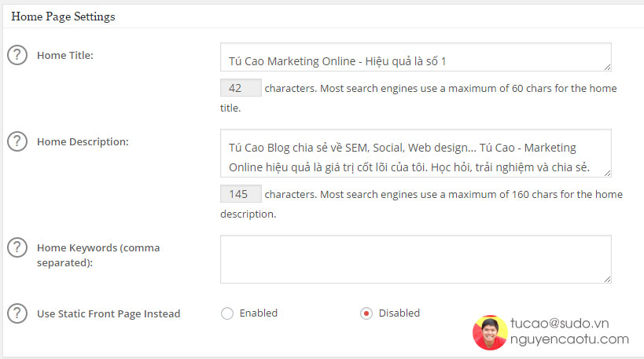Click the profile avatar photo

[x=489, y=332]
